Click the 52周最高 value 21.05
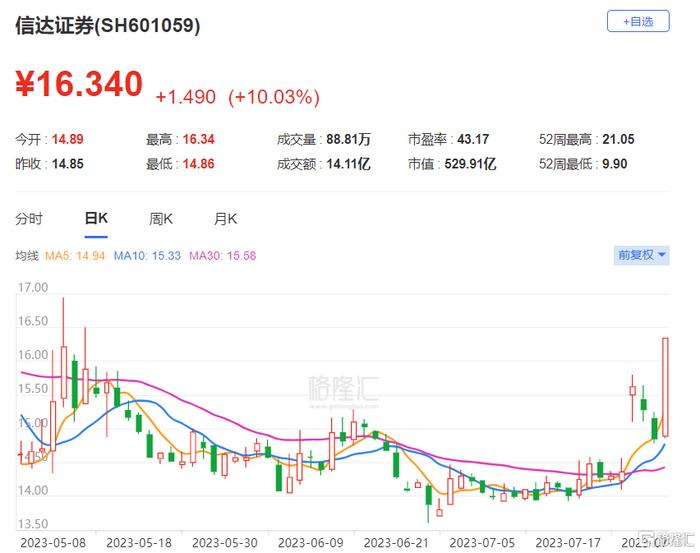The width and height of the screenshot is (700, 553). [x=618, y=139]
